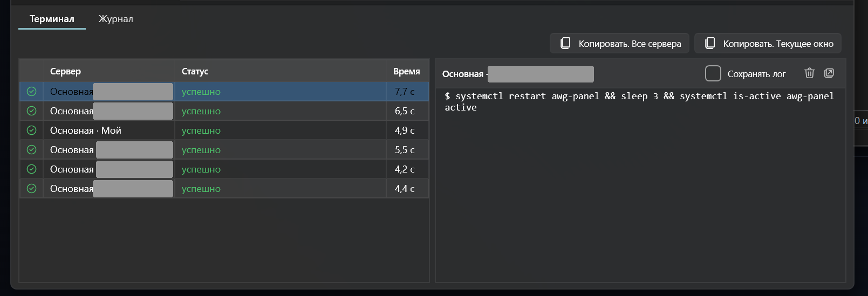This screenshot has height=296, width=868.
Task: Click Копировать. Текущее окно button
Action: point(768,43)
